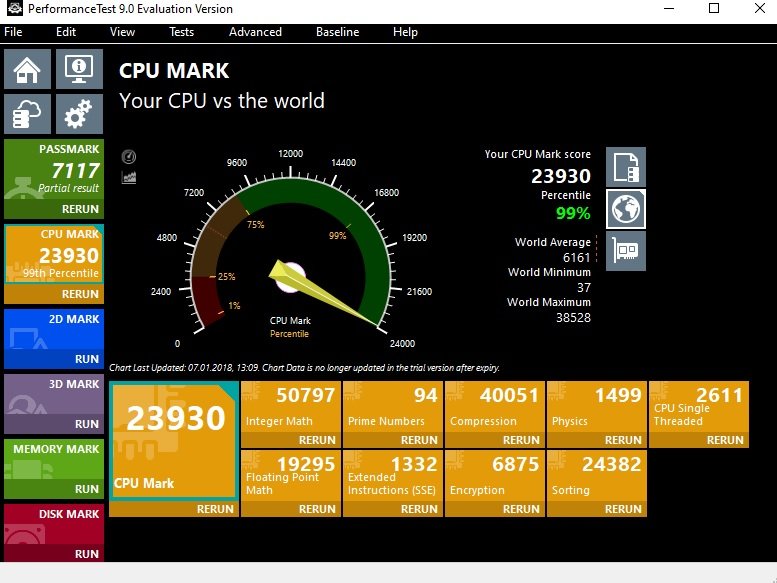Select the world globe comparison icon
The width and height of the screenshot is (777, 583).
(x=626, y=209)
